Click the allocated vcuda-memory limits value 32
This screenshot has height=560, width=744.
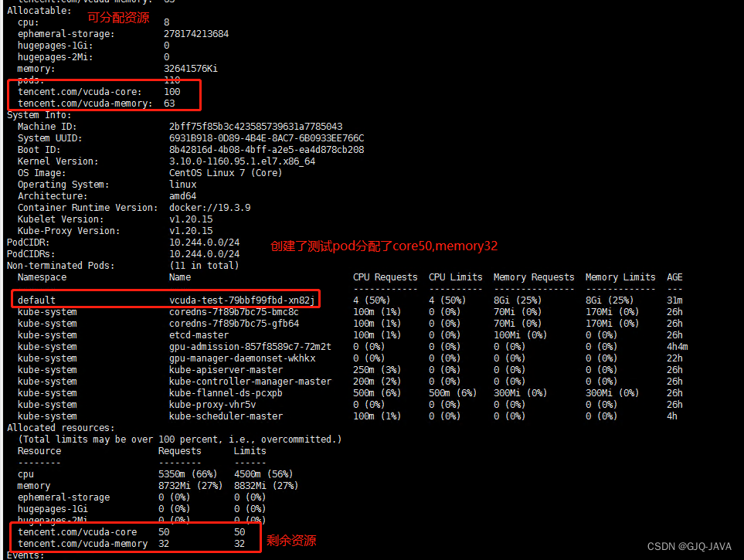click(240, 543)
